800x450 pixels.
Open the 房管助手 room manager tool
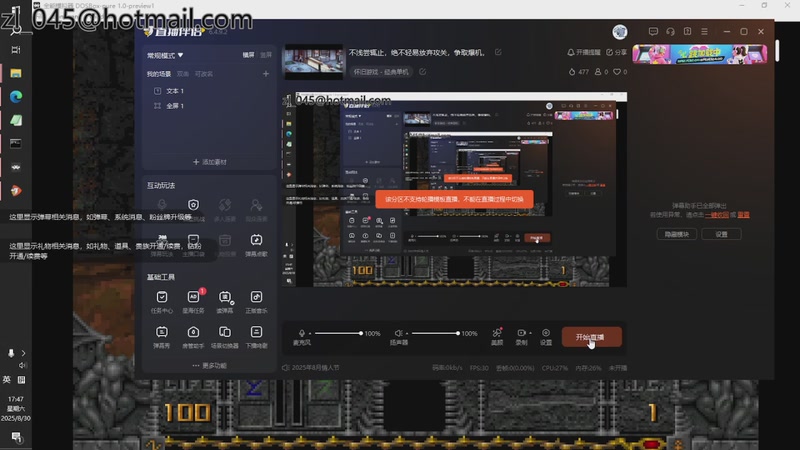coord(193,337)
